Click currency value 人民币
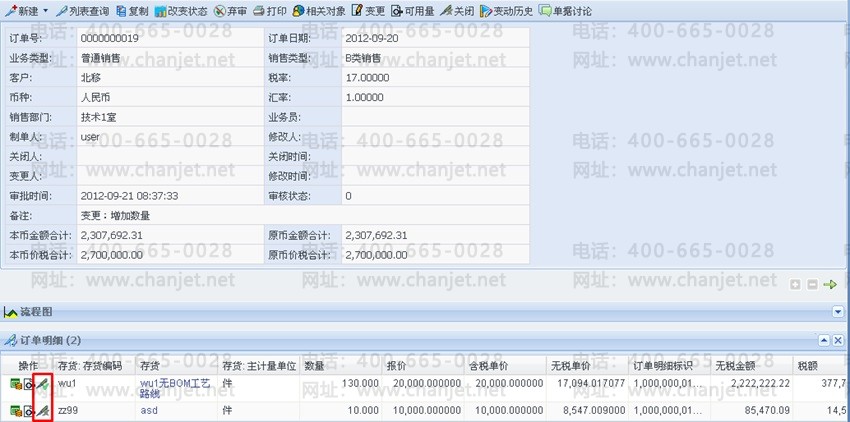The width and height of the screenshot is (850, 422). 95,98
